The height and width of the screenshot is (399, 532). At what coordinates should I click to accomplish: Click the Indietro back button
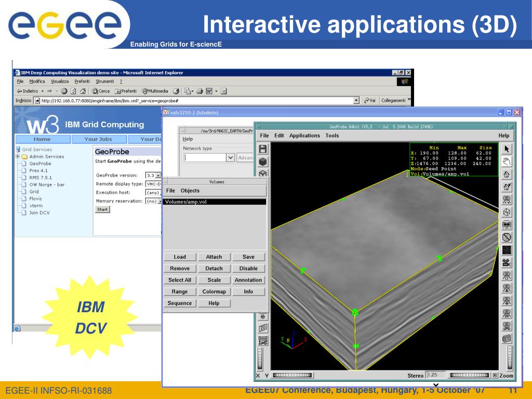point(28,91)
